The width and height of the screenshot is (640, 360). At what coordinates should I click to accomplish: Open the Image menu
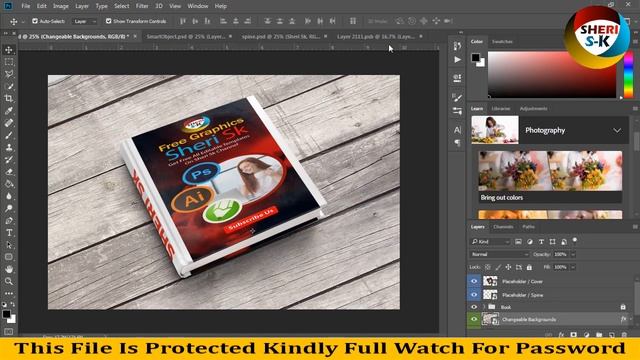point(61,6)
